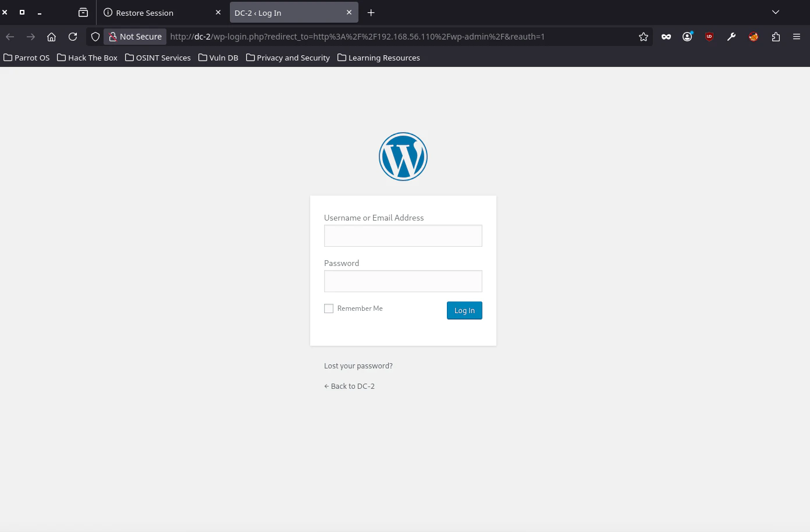Open the Parrot OS bookmarks folder

tap(27, 58)
